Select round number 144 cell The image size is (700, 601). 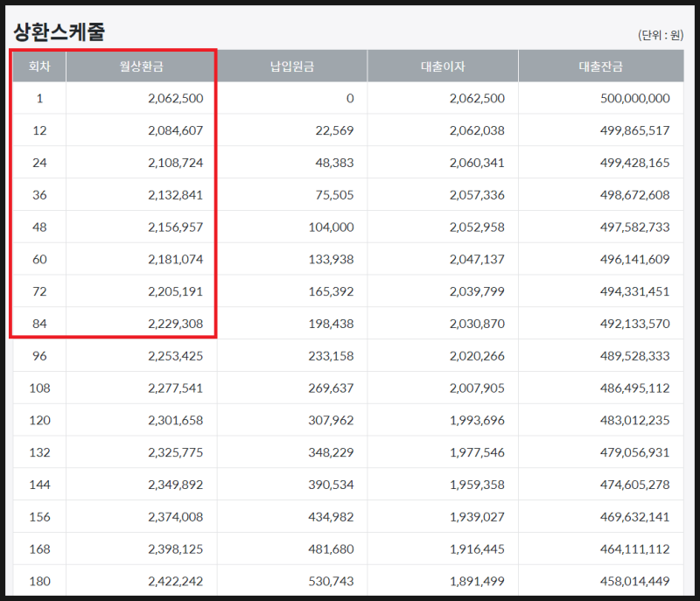pos(39,485)
